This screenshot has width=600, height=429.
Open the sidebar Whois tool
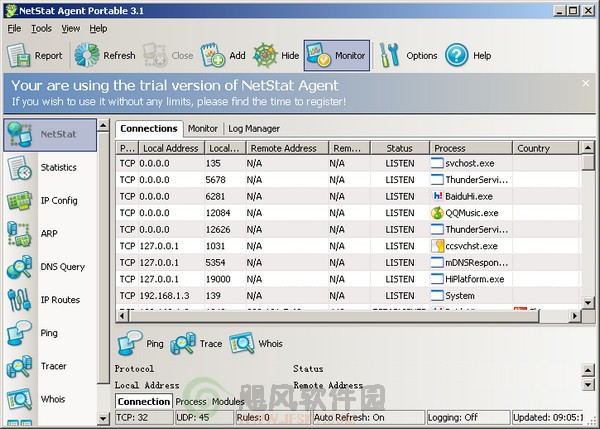(50, 399)
